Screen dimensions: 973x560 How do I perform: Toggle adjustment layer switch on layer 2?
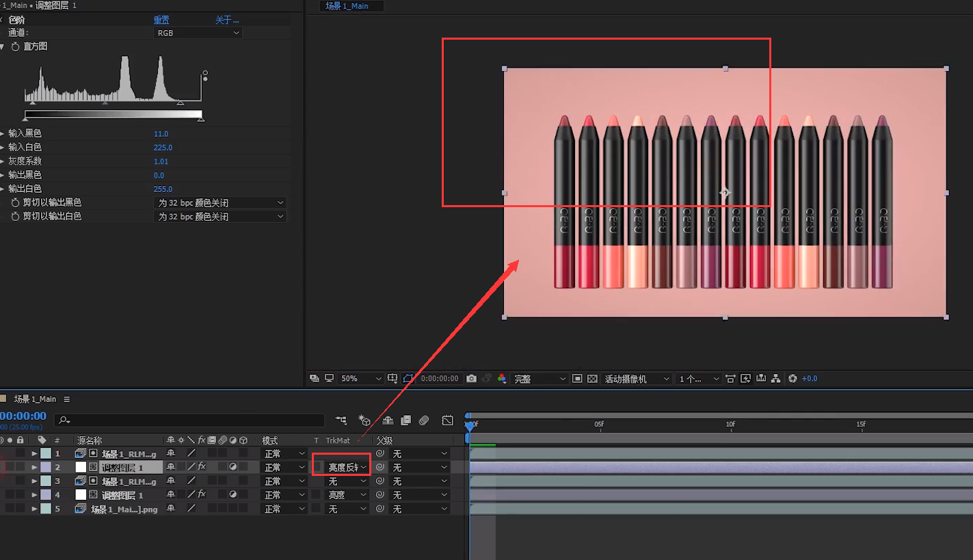click(x=233, y=467)
